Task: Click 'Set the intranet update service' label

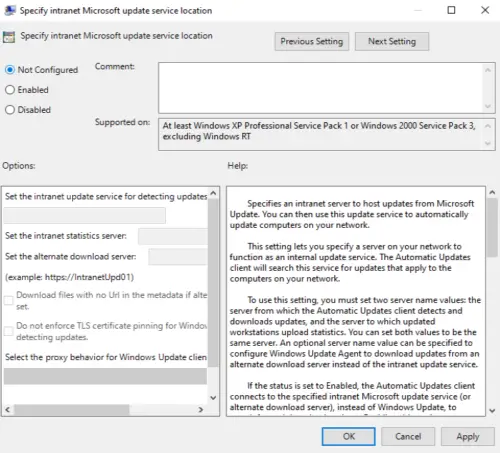Action: click(x=106, y=196)
